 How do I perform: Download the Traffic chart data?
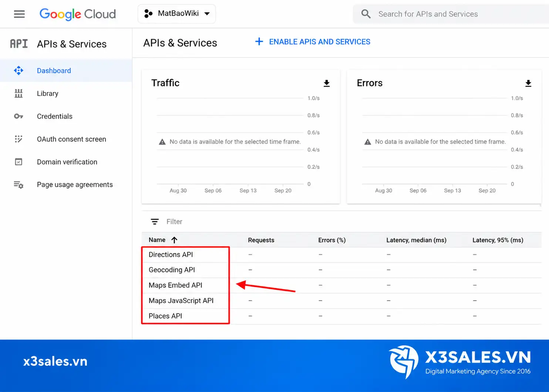tap(327, 83)
